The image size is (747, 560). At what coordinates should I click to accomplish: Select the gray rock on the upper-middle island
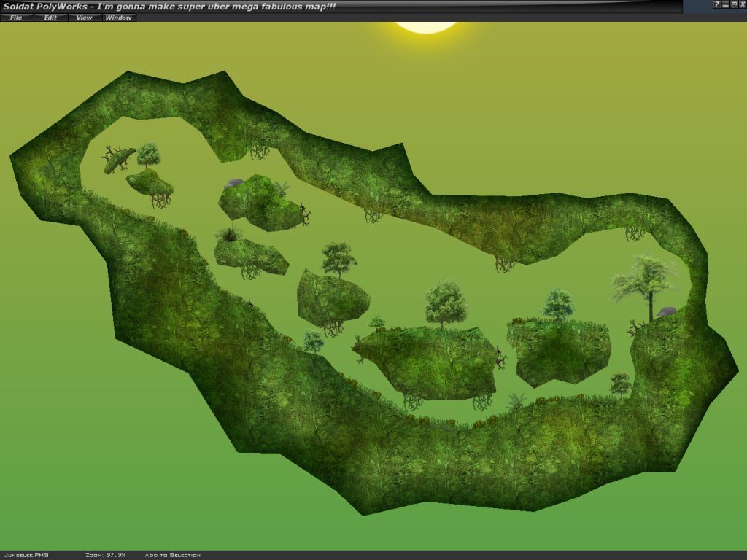coord(234,183)
